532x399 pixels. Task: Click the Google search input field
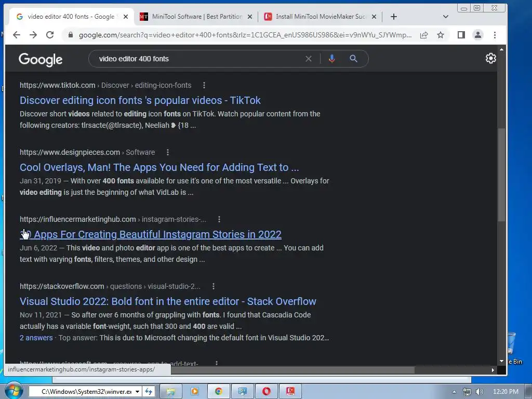click(200, 59)
